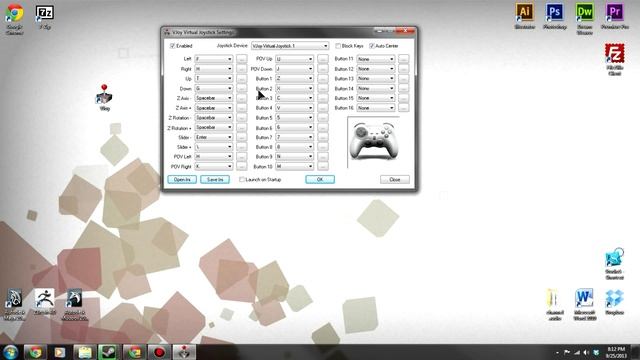Open the Button 10 key dropdown
This screenshot has height=360, width=640.
click(294, 167)
